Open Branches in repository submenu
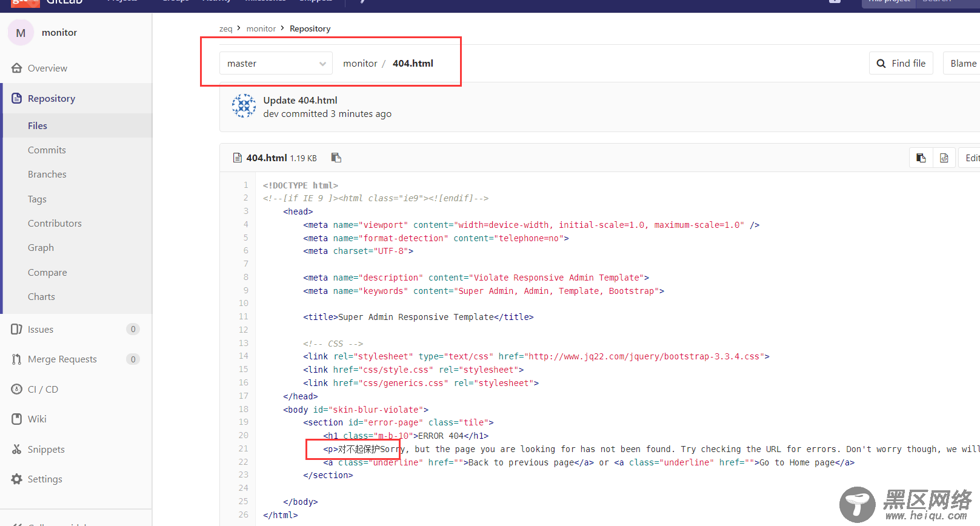The width and height of the screenshot is (980, 526). click(x=47, y=174)
